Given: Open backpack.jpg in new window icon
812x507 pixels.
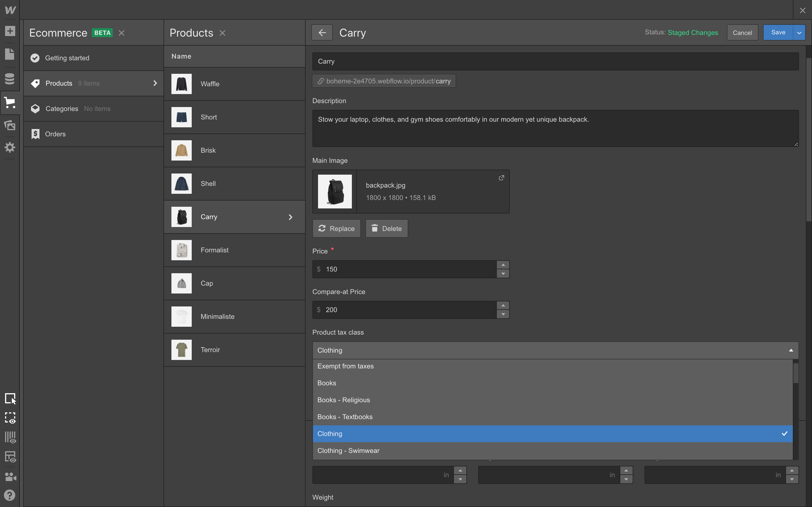Looking at the screenshot, I should coord(501,178).
